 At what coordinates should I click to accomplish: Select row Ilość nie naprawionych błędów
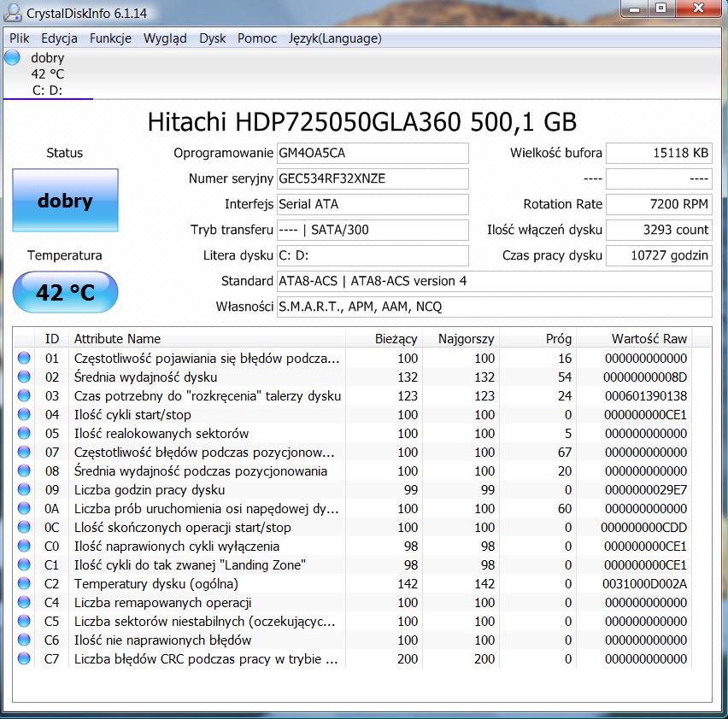pos(352,640)
